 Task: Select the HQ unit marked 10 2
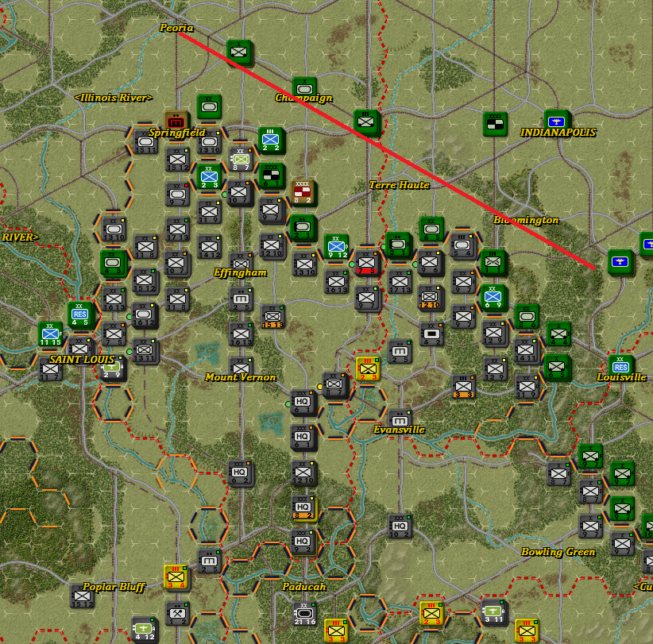[x=400, y=526]
